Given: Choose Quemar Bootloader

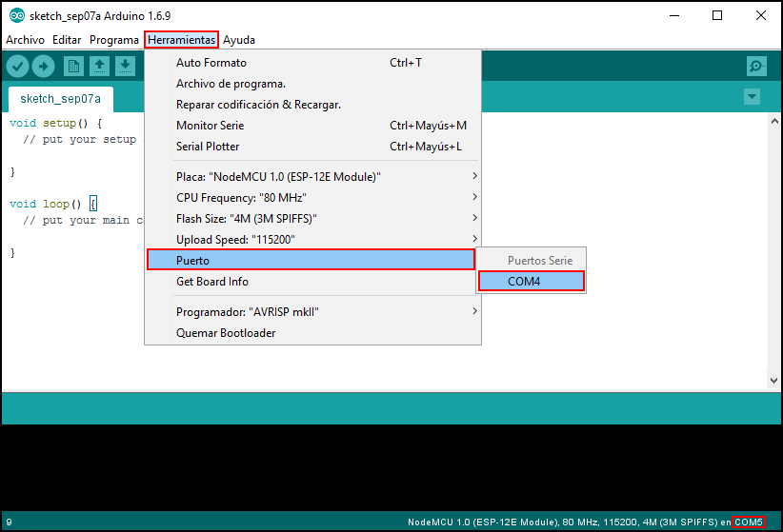Looking at the screenshot, I should [x=312, y=333].
